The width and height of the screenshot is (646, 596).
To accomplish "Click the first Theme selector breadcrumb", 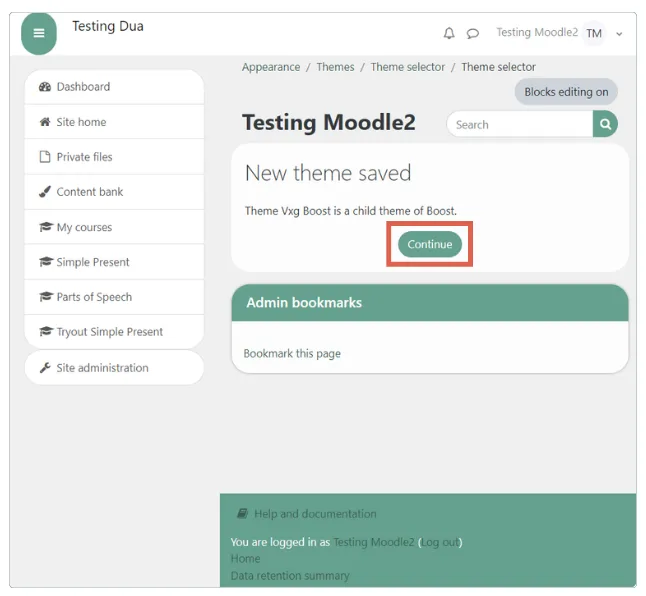I will click(408, 67).
